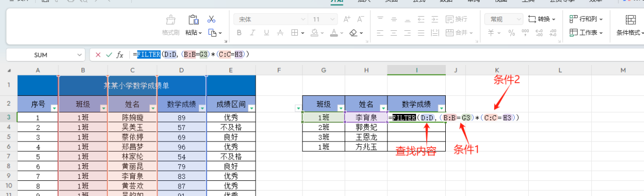
Task: Click cell containing 郭贵妃
Action: (366, 127)
